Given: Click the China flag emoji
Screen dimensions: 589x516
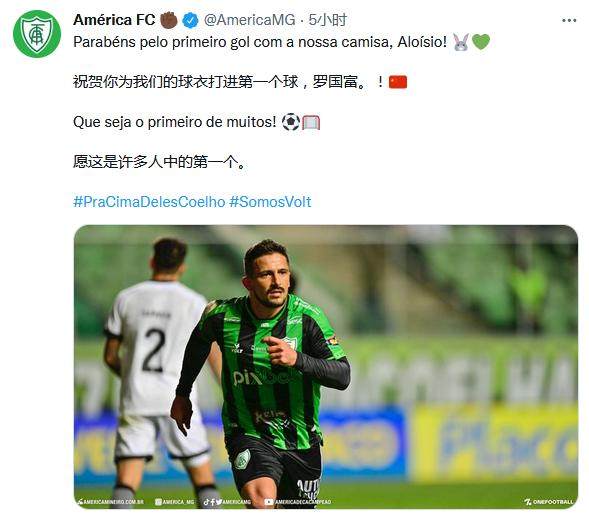Looking at the screenshot, I should tap(398, 82).
